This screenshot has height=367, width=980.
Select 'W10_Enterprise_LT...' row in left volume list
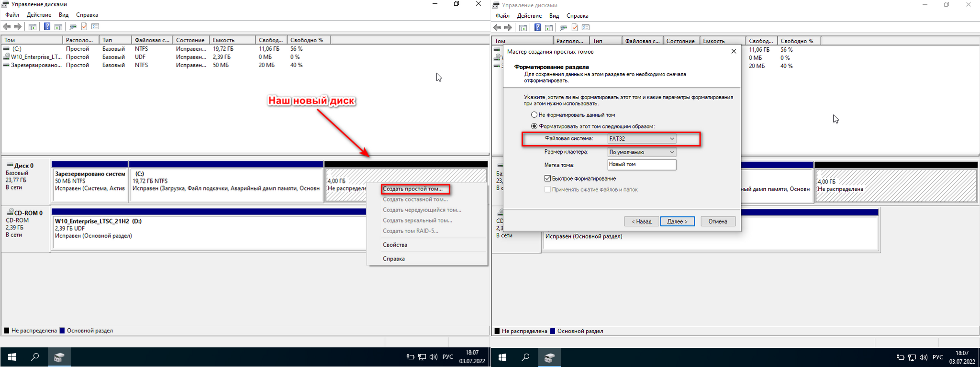pyautogui.click(x=153, y=57)
